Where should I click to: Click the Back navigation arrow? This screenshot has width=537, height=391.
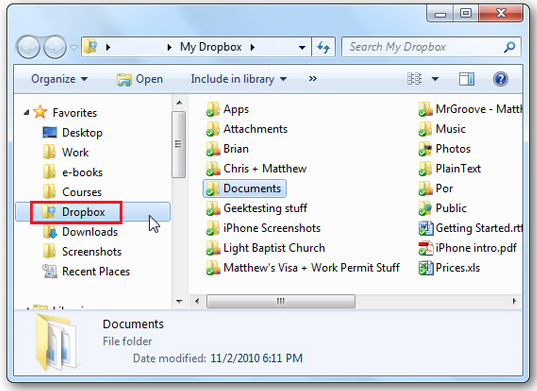[28, 47]
